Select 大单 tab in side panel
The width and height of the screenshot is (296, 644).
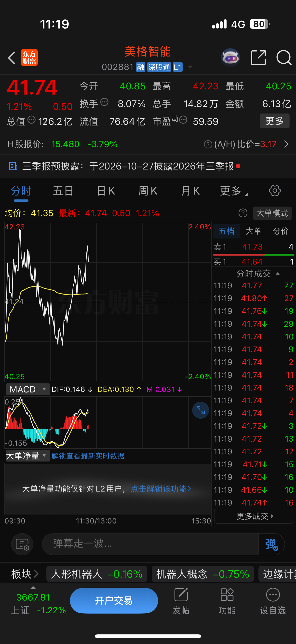point(253,231)
